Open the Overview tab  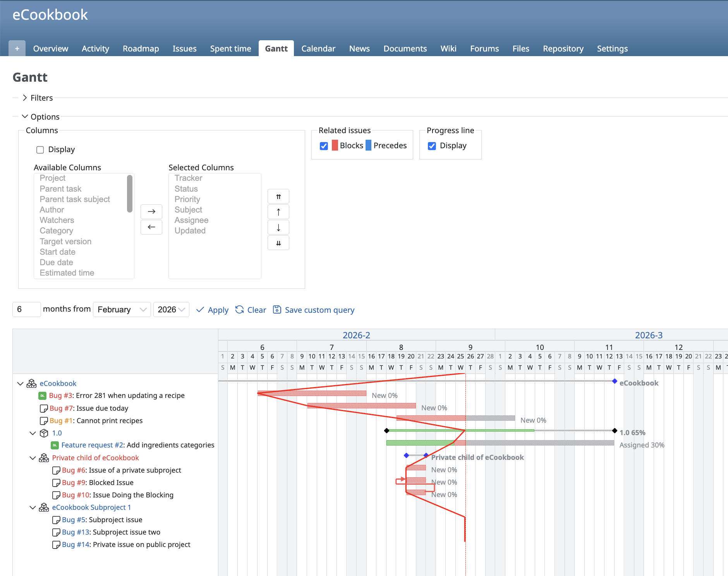pos(51,48)
